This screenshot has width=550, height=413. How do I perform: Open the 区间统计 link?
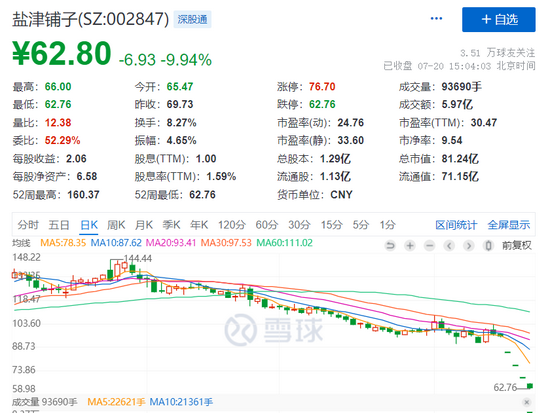click(456, 225)
